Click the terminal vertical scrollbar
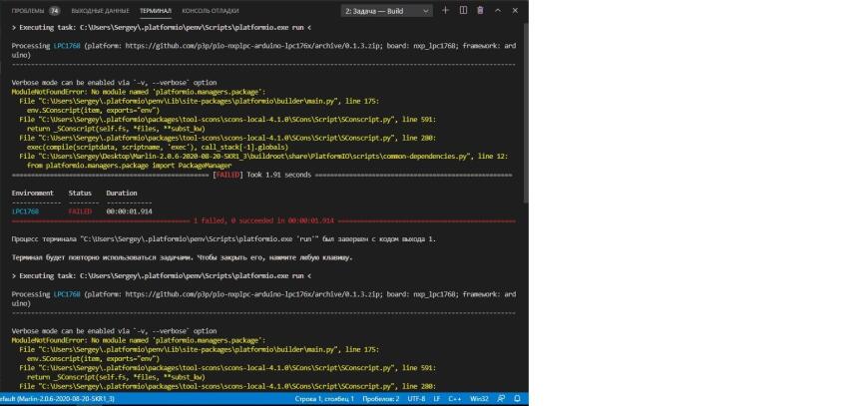 click(x=526, y=111)
